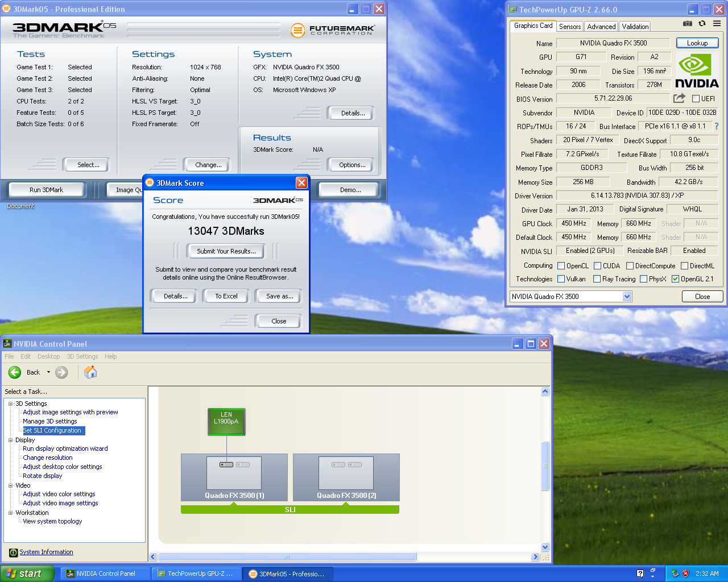Click the LEN L1900pA monitor icon
The width and height of the screenshot is (728, 582).
[226, 422]
